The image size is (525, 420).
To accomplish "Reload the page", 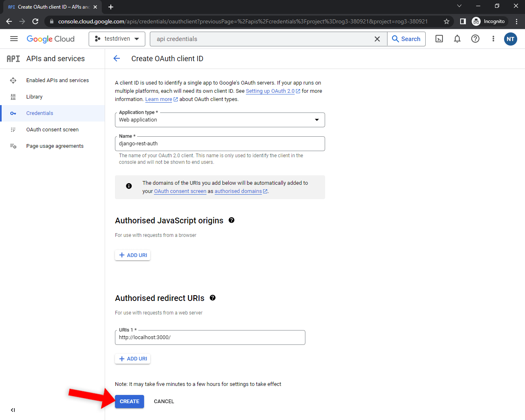I will [x=35, y=21].
